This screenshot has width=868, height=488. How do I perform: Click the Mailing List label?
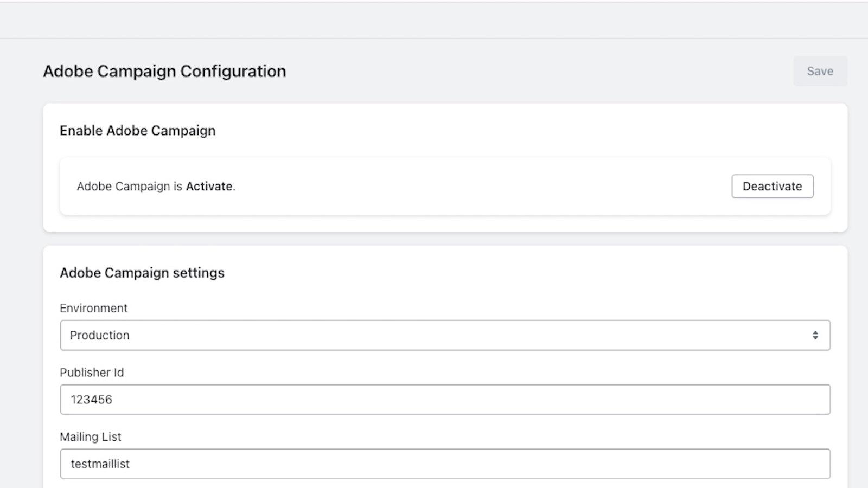(x=91, y=436)
